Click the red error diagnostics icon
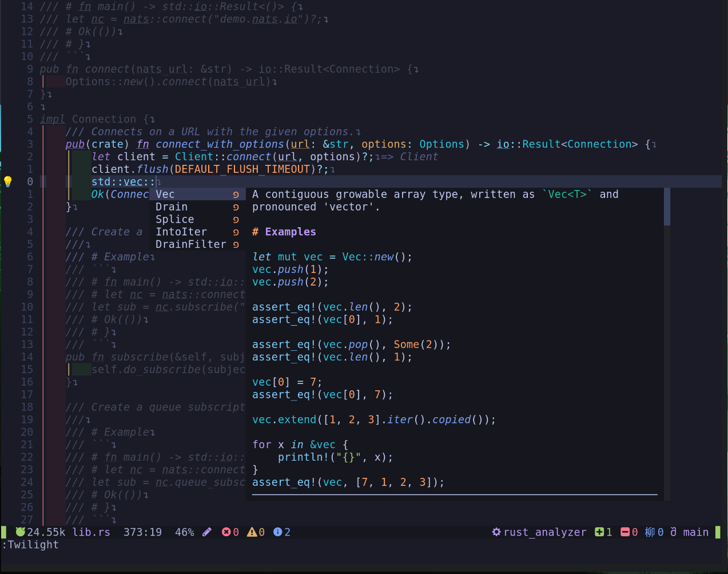Viewport: 728px width, 574px height. coord(226,532)
